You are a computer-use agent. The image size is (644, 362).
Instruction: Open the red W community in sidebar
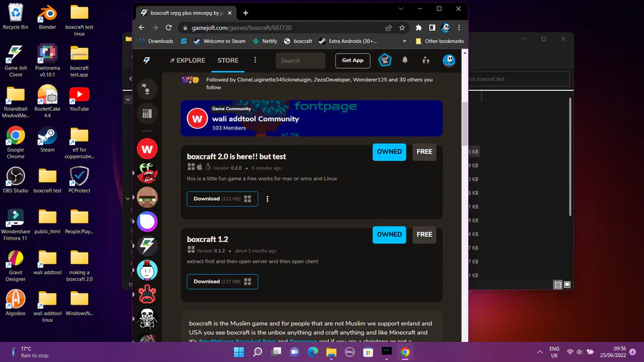click(147, 149)
